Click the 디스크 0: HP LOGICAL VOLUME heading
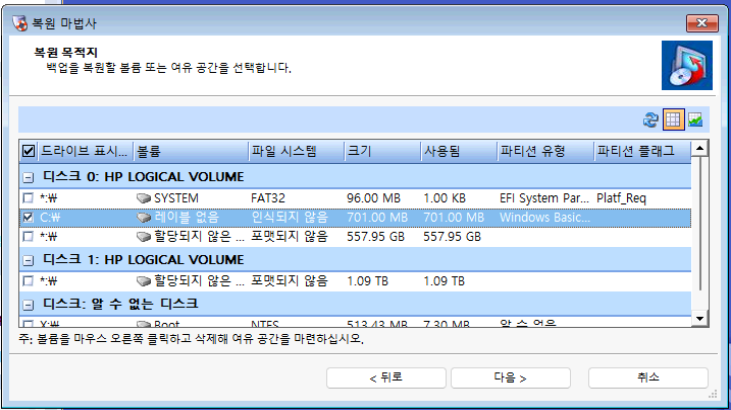The height and width of the screenshot is (410, 731). (143, 177)
